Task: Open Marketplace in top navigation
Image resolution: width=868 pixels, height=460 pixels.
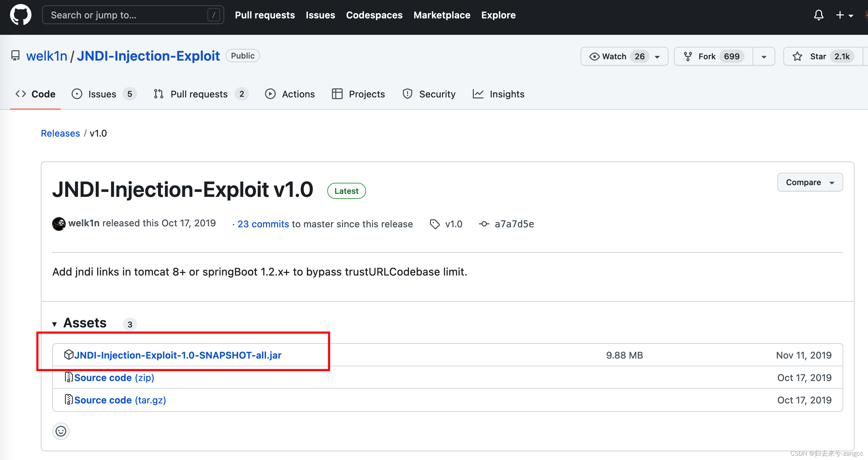Action: point(442,15)
